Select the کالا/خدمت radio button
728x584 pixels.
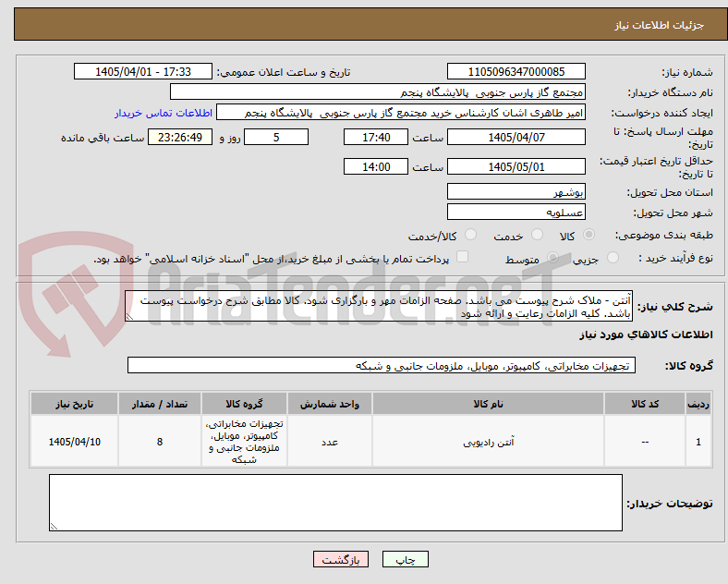(x=471, y=235)
